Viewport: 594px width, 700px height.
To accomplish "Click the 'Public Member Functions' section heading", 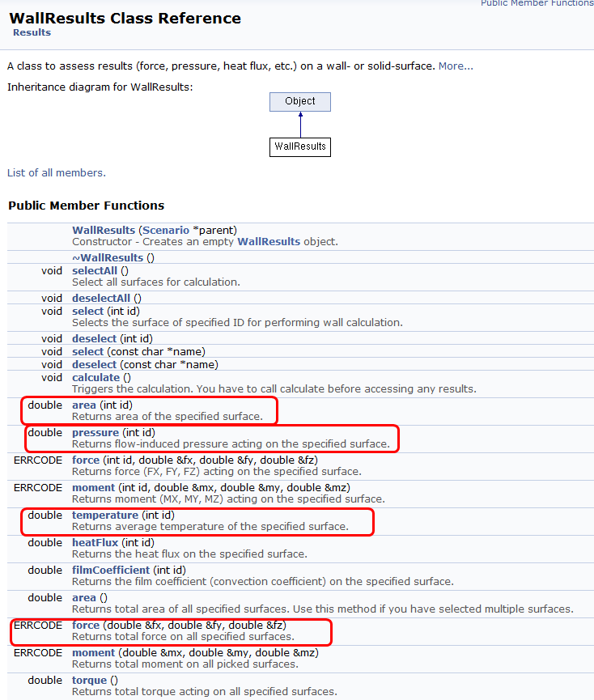I will click(x=86, y=206).
